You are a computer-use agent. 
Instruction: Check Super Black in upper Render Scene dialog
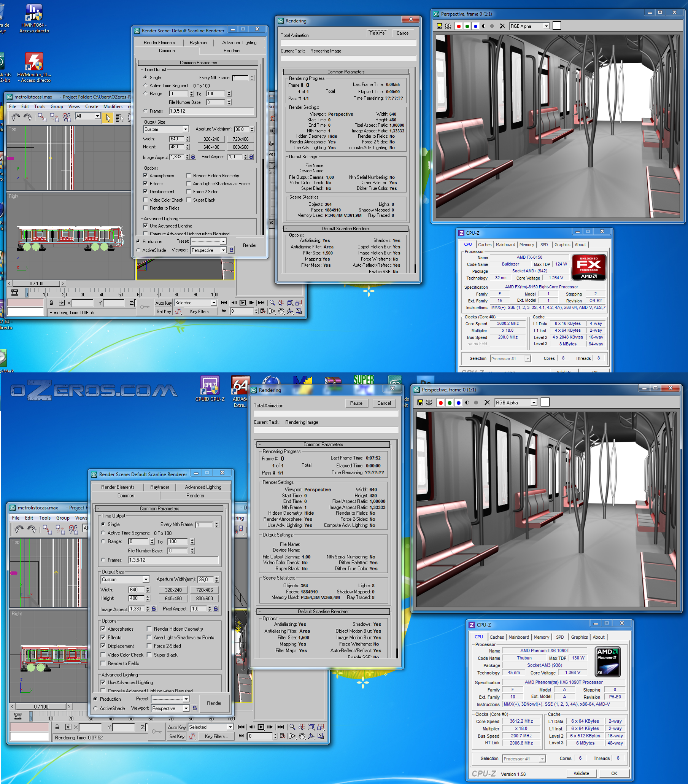pyautogui.click(x=189, y=200)
